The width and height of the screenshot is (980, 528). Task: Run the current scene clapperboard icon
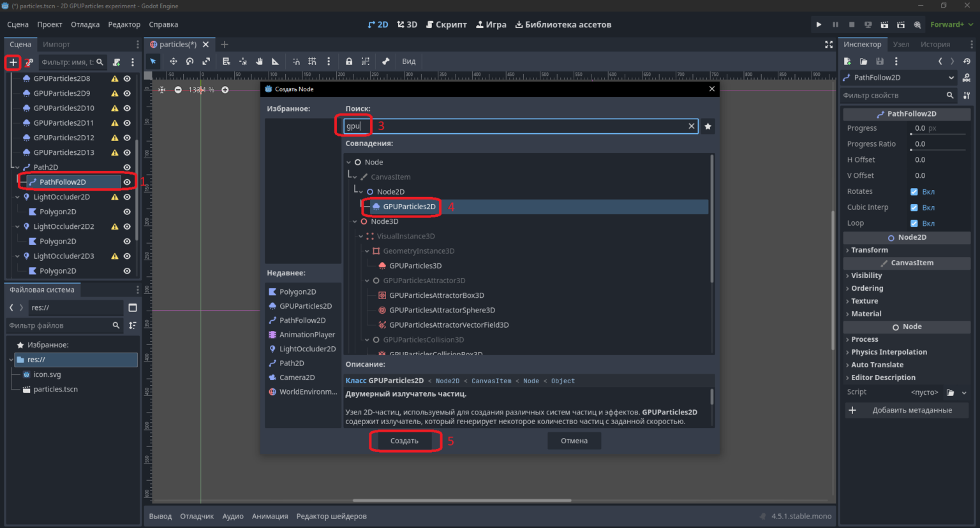coord(884,25)
